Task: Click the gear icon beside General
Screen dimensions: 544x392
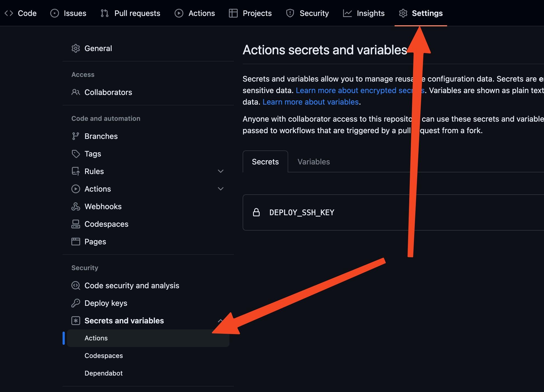Action: point(75,48)
